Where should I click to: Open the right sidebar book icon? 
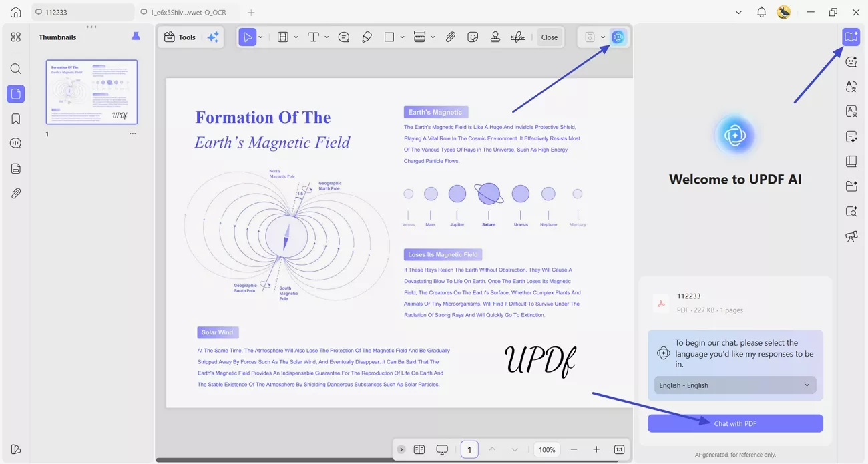[x=851, y=162]
